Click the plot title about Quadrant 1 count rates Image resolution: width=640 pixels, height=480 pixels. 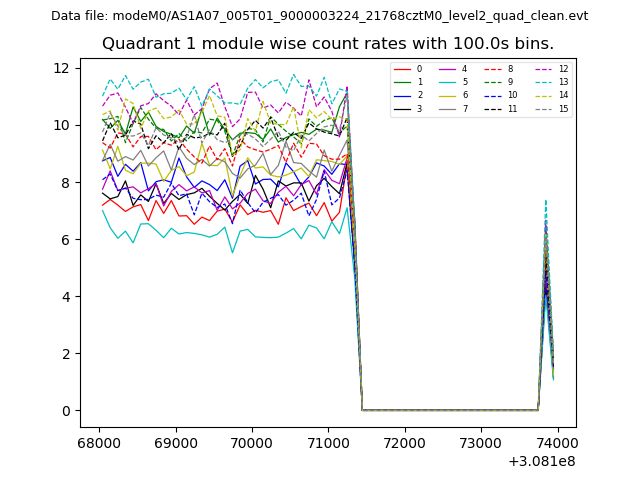point(327,44)
